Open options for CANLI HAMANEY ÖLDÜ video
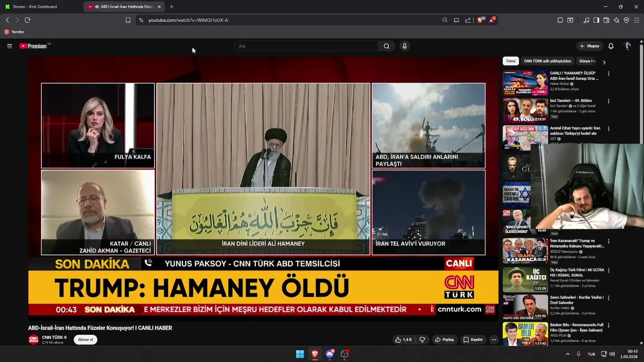This screenshot has width=644, height=362. [608, 73]
